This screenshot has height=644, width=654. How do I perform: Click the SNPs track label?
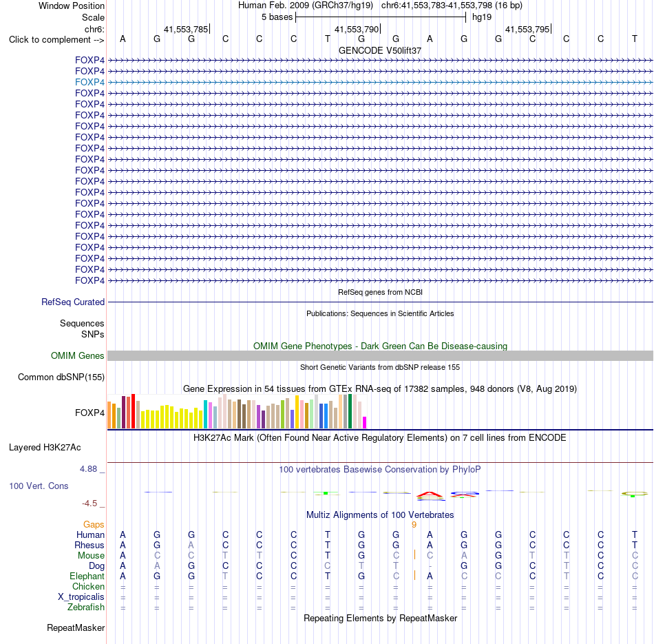click(93, 334)
